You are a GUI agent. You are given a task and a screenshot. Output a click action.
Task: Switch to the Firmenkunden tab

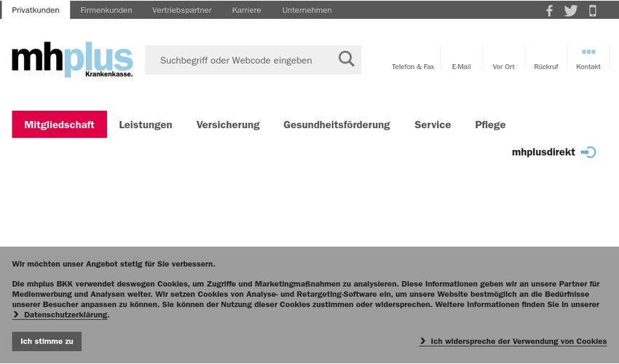(106, 10)
